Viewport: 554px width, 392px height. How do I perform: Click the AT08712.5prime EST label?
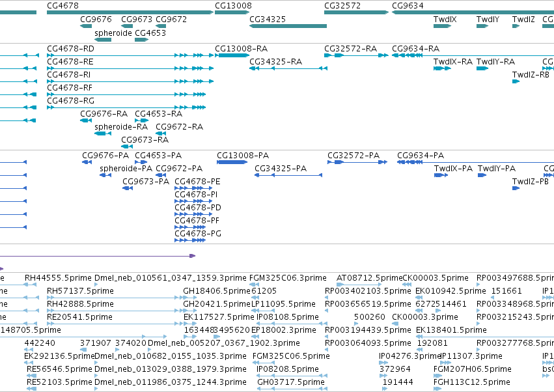click(x=370, y=278)
